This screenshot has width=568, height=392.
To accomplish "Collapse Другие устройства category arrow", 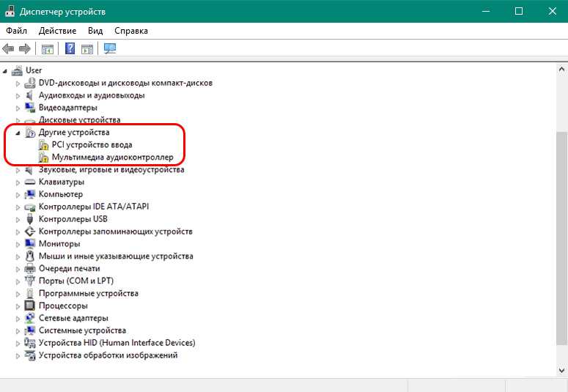I will pyautogui.click(x=18, y=133).
